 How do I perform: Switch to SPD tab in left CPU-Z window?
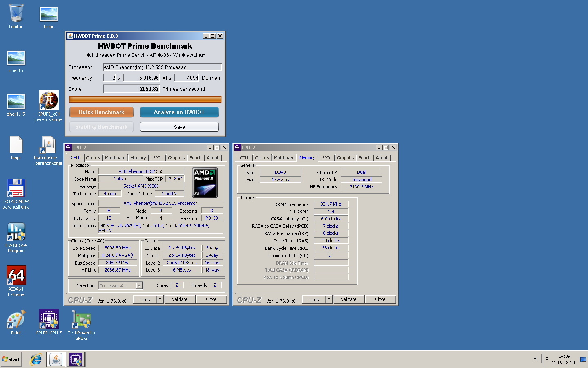(x=157, y=158)
